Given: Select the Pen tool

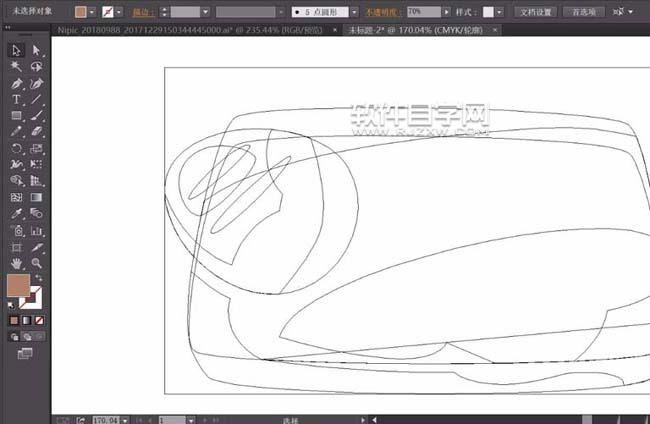Looking at the screenshot, I should click(x=16, y=83).
